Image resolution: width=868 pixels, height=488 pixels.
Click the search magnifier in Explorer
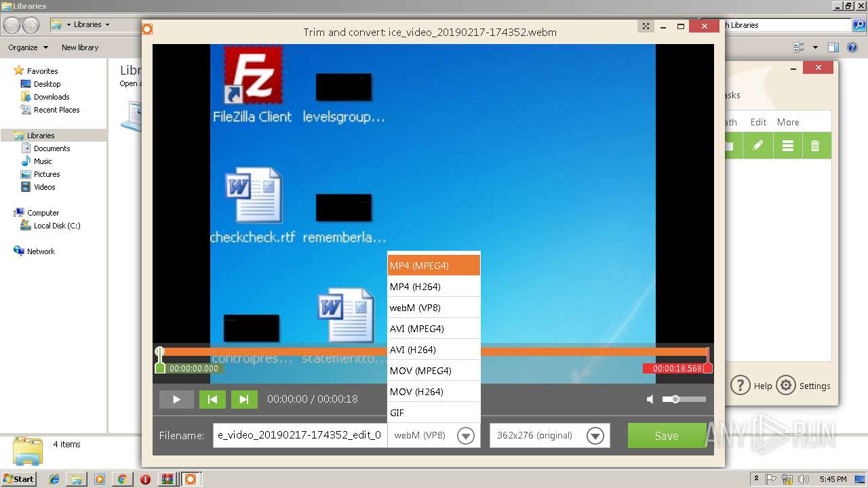859,25
